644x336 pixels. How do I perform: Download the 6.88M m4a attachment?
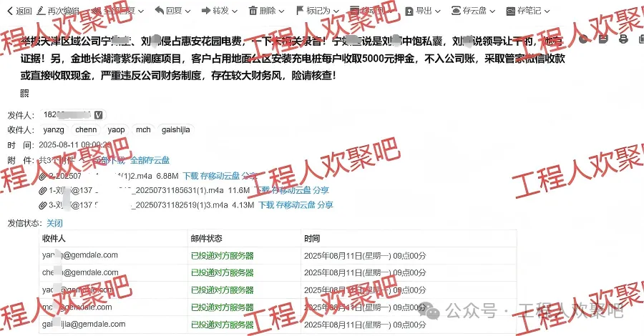190,176
